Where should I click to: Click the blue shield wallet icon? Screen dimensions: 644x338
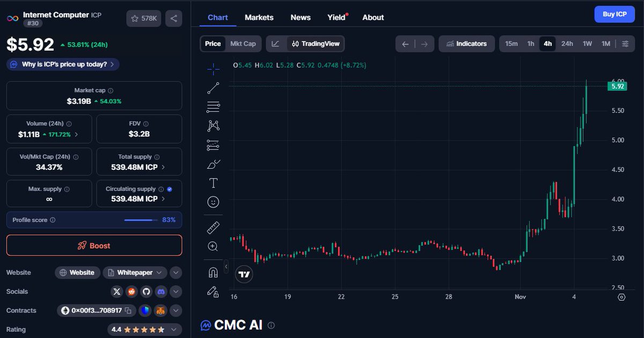tap(145, 311)
